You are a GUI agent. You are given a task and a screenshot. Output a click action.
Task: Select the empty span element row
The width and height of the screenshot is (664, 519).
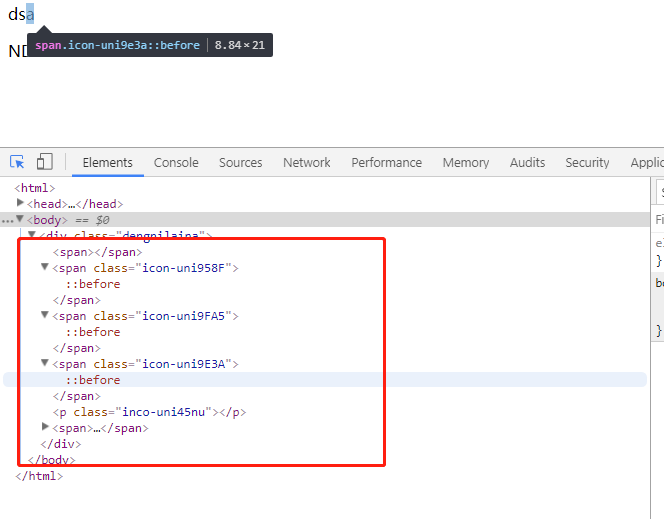tap(97, 252)
